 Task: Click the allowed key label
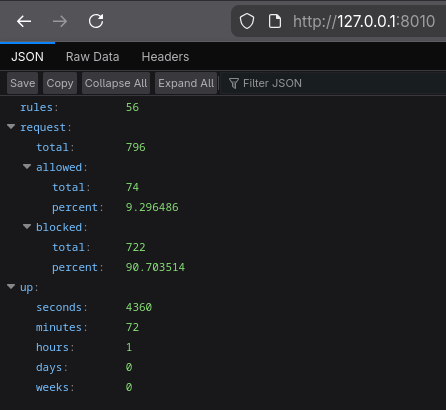[x=59, y=167]
